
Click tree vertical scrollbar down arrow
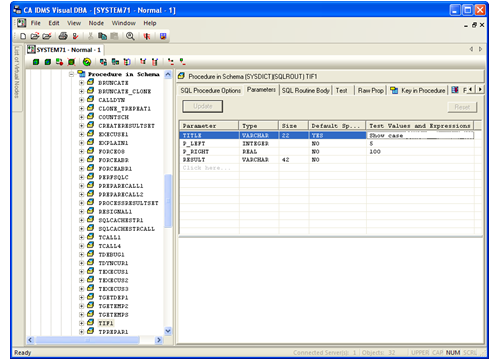tap(168, 331)
